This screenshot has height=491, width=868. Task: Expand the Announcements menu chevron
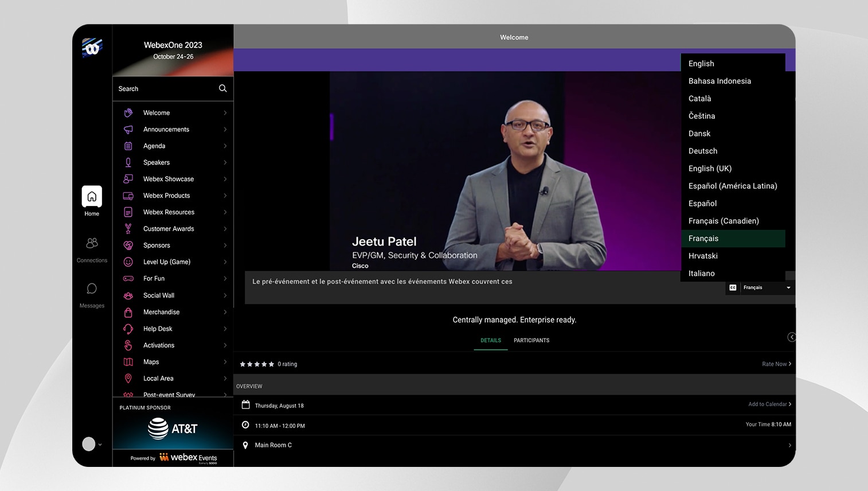[x=225, y=130]
